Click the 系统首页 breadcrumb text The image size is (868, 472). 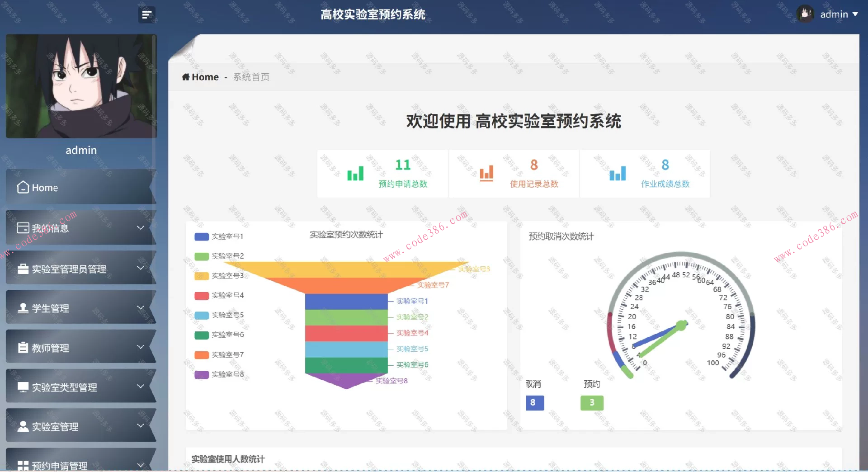tap(251, 77)
